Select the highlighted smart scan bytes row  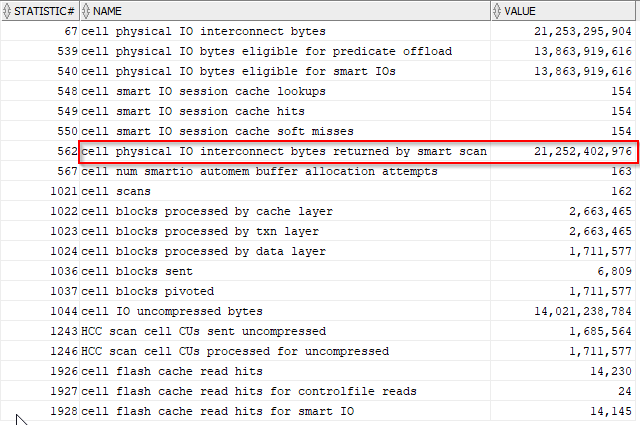coord(283,151)
